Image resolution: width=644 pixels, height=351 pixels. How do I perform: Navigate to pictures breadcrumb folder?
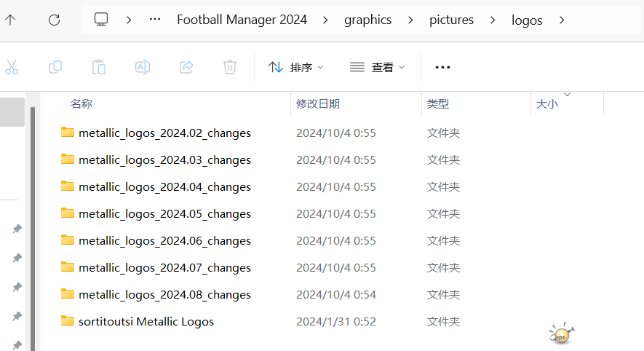click(451, 20)
